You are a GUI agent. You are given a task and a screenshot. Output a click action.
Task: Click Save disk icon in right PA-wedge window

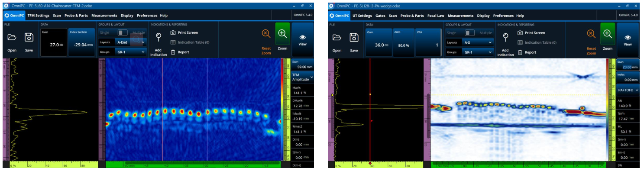[354, 38]
